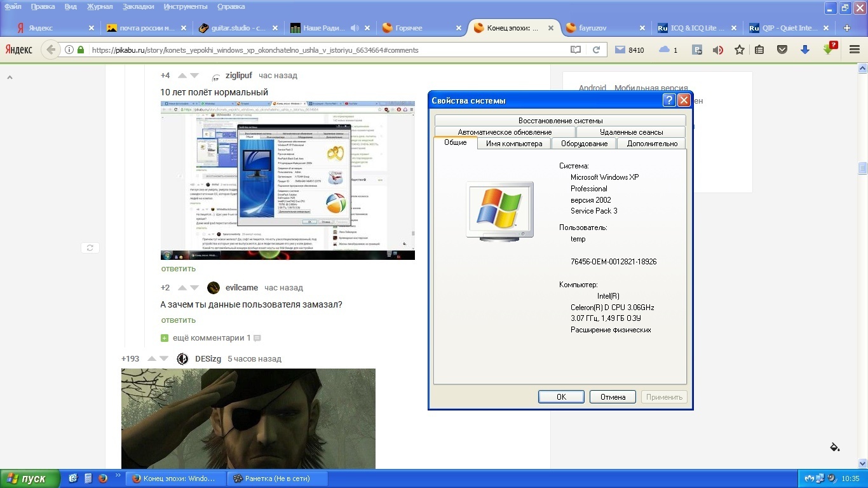Mute the Наше Радио tab audio

point(355,28)
